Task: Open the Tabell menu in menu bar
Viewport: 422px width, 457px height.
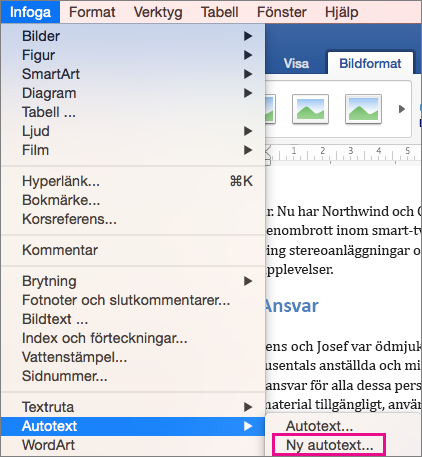Action: [219, 12]
